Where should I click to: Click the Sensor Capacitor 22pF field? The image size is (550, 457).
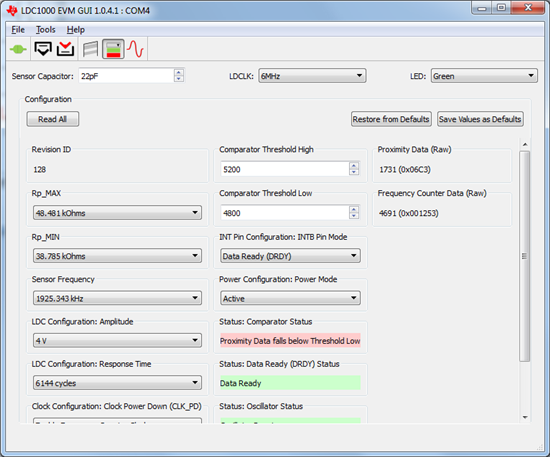point(126,76)
